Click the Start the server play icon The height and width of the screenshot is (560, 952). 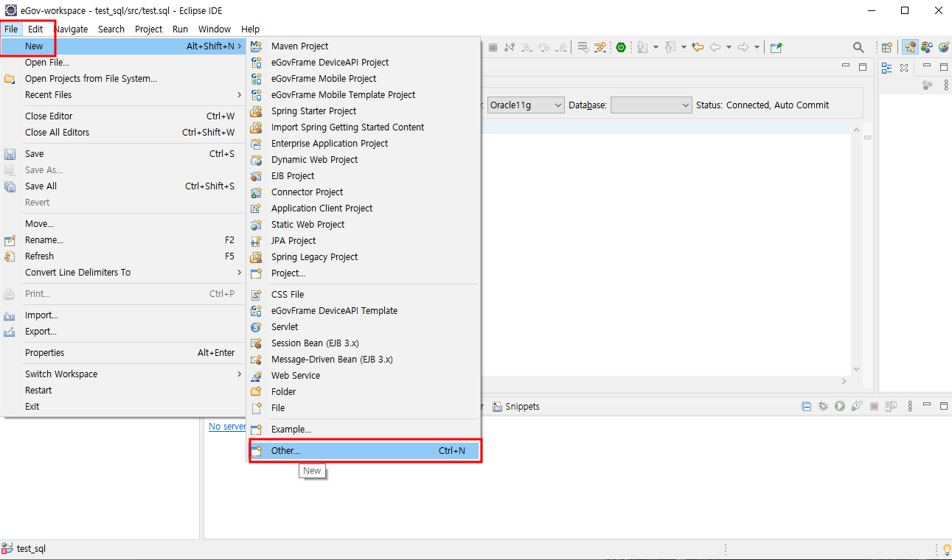(x=840, y=406)
